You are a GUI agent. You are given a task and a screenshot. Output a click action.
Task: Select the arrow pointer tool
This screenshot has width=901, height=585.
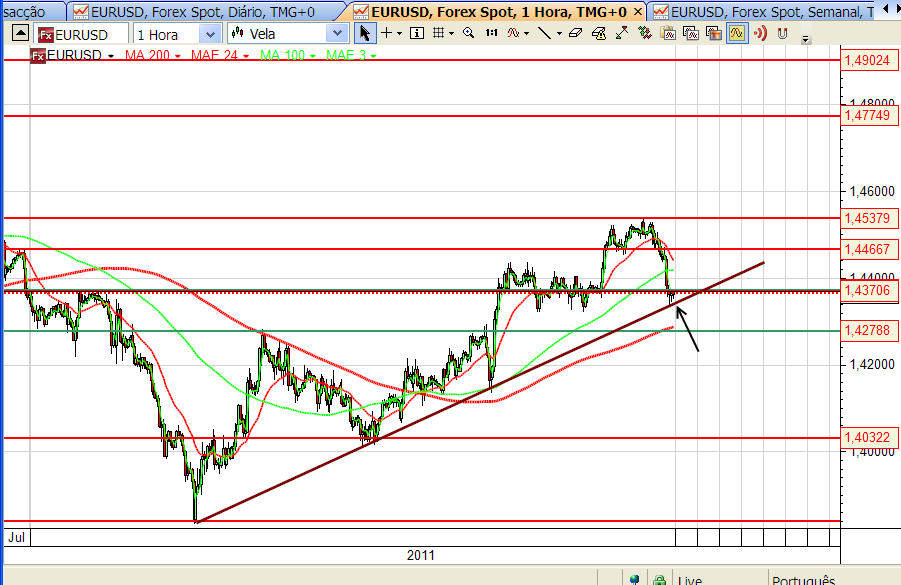pos(364,33)
